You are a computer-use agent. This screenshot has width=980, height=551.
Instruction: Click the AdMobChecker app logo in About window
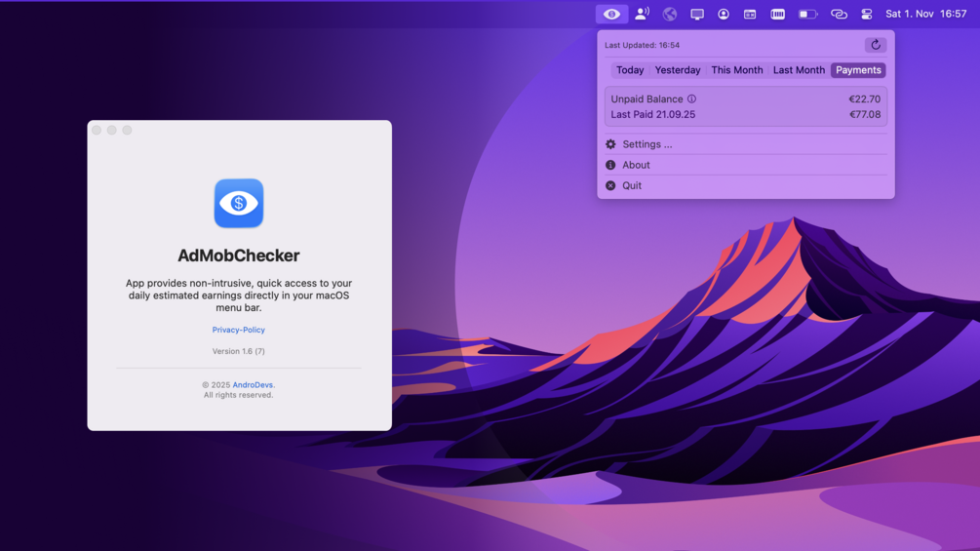coord(239,203)
